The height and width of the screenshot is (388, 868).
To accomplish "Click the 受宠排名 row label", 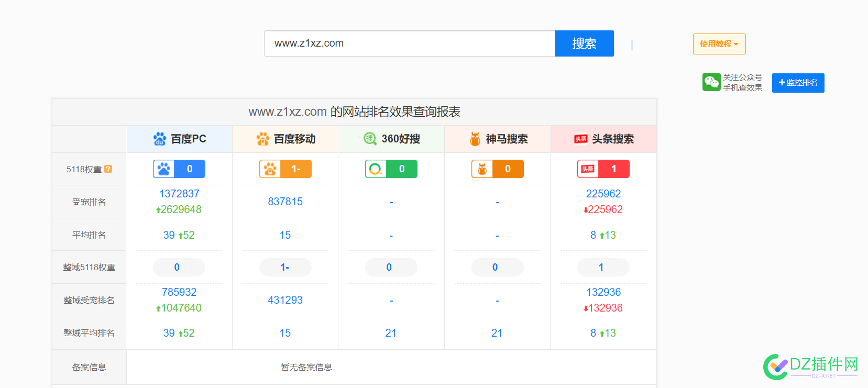I will [89, 202].
